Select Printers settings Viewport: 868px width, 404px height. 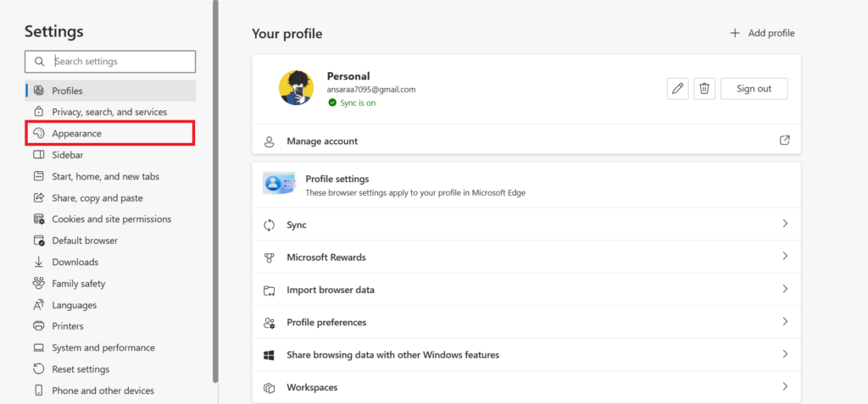pyautogui.click(x=110, y=326)
